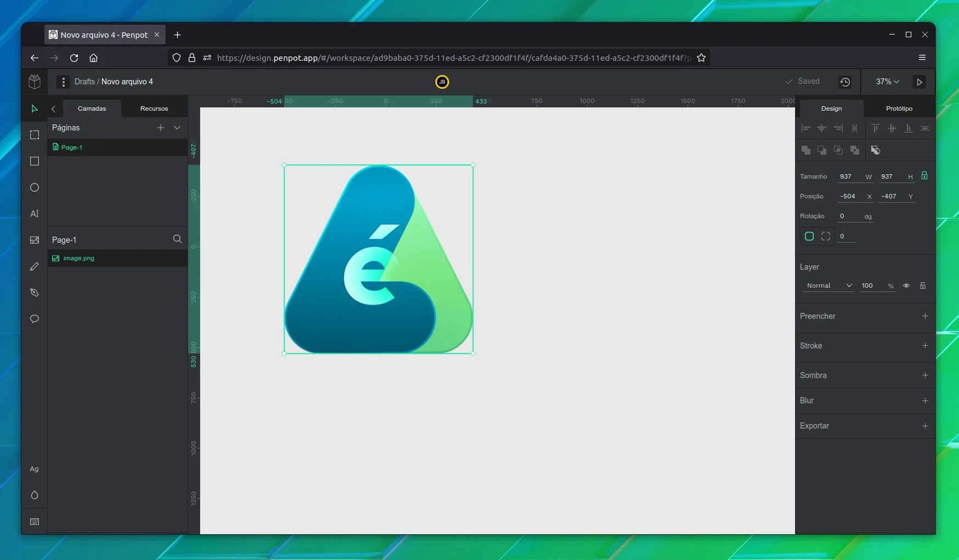Toggle the layer lock icon
The image size is (959, 560).
(923, 285)
